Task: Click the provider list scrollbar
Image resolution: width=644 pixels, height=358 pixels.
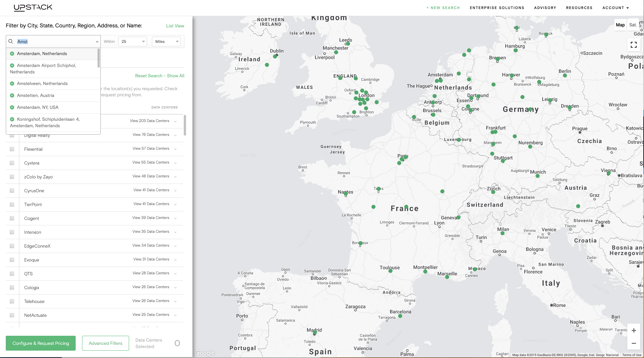Action: coord(185,125)
